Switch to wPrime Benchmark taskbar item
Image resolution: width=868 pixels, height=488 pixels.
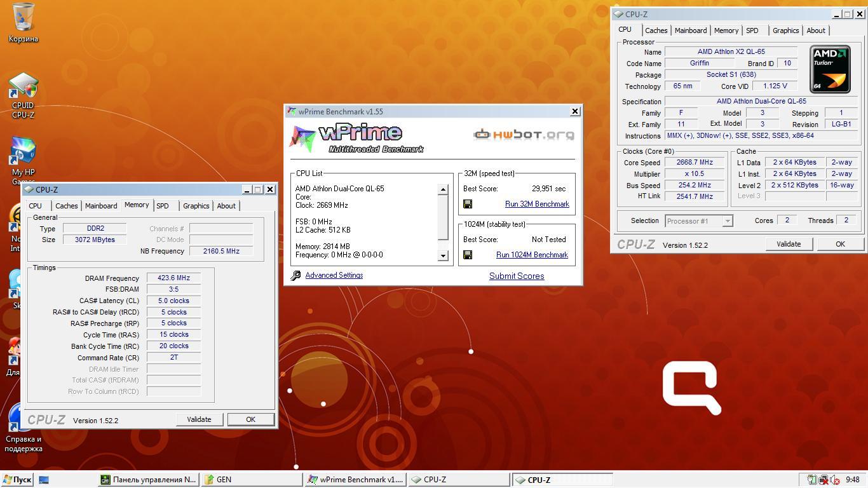click(x=356, y=480)
